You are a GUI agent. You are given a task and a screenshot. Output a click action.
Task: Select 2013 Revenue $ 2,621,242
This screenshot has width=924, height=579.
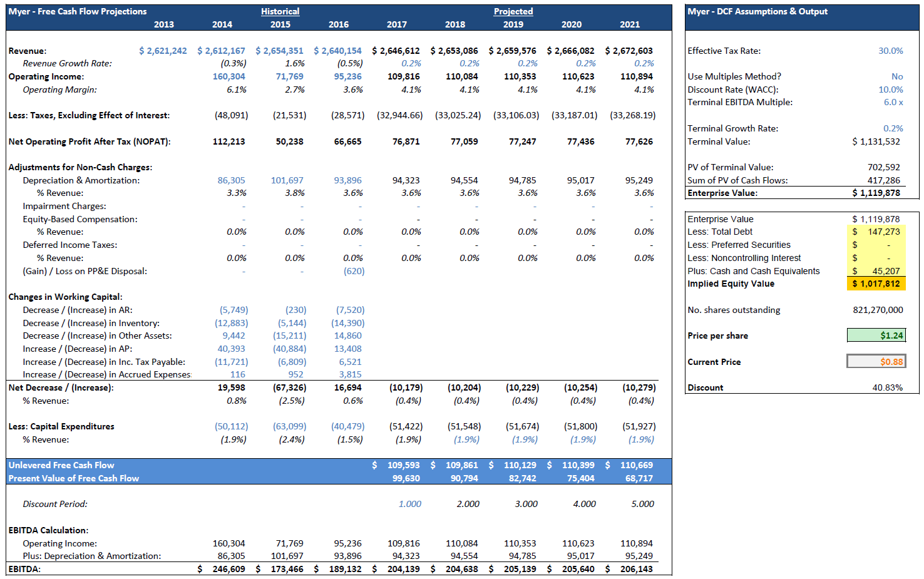[163, 51]
